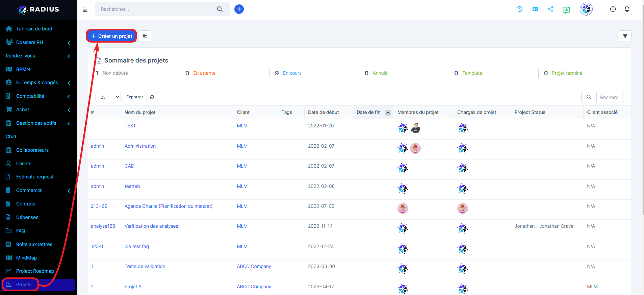The width and height of the screenshot is (644, 295).
Task: Open Estimate request in the sidebar
Action: pos(35,177)
